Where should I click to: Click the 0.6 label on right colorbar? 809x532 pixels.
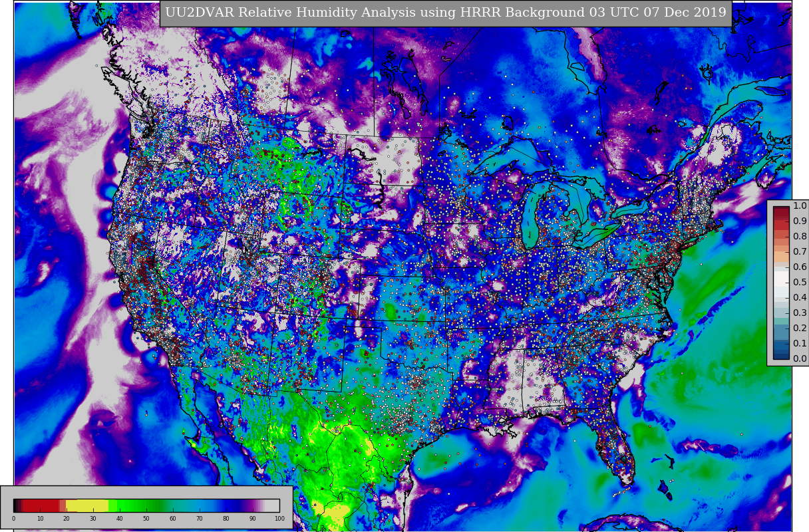tap(800, 267)
